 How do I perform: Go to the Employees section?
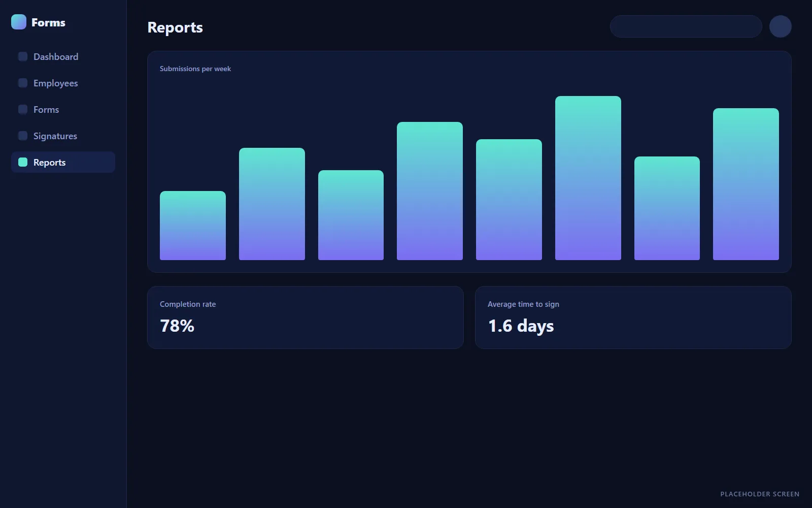[63, 83]
